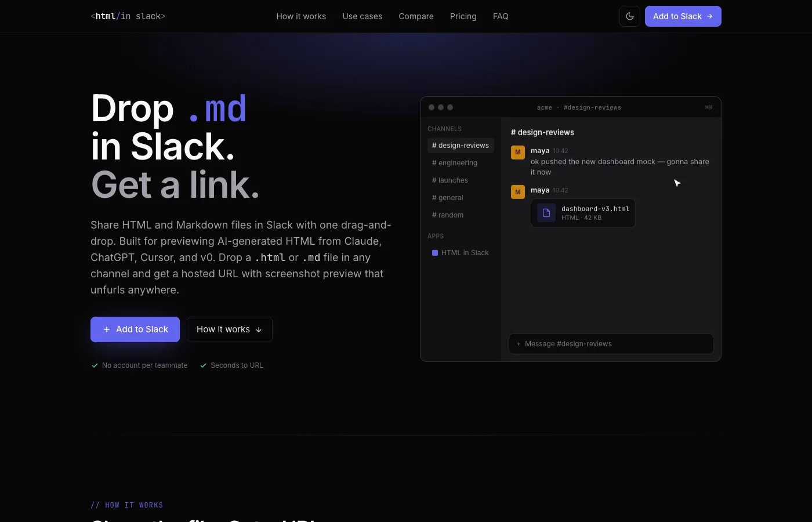Click maya's avatar on the first message
This screenshot has width=812, height=522.
[518, 153]
